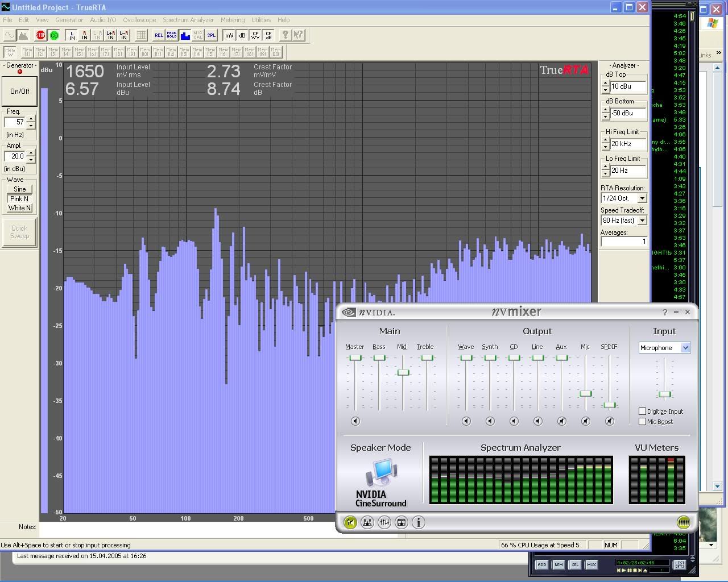Unmute the Aux output in nvmixer

click(561, 421)
